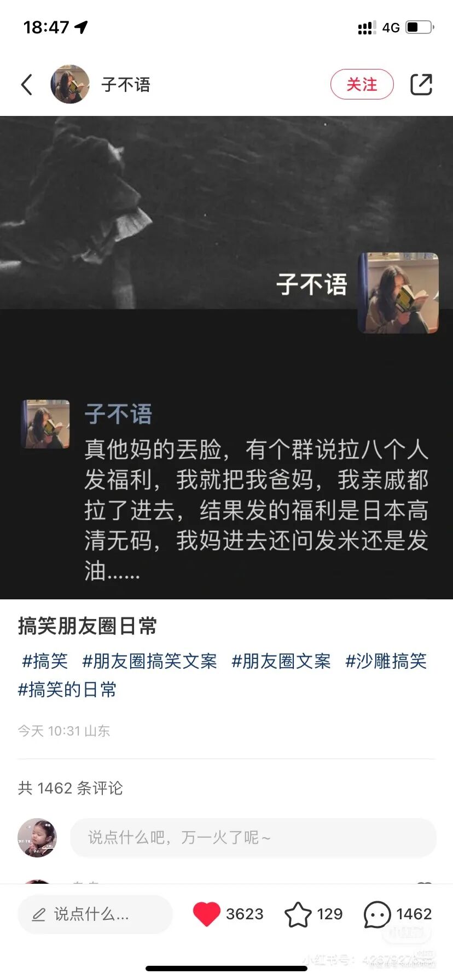Open author avatar in header
The image size is (453, 980).
(70, 84)
